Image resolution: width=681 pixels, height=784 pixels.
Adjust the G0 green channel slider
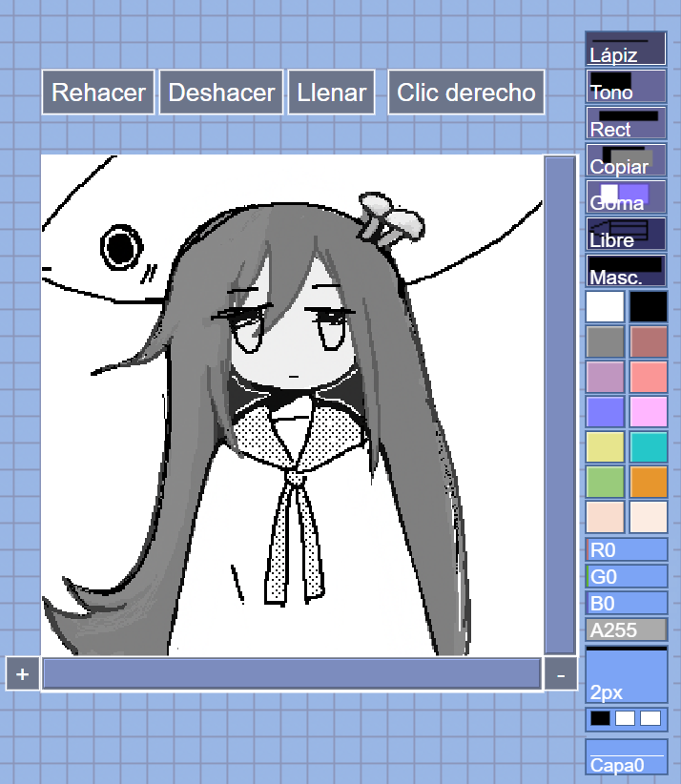tap(627, 576)
